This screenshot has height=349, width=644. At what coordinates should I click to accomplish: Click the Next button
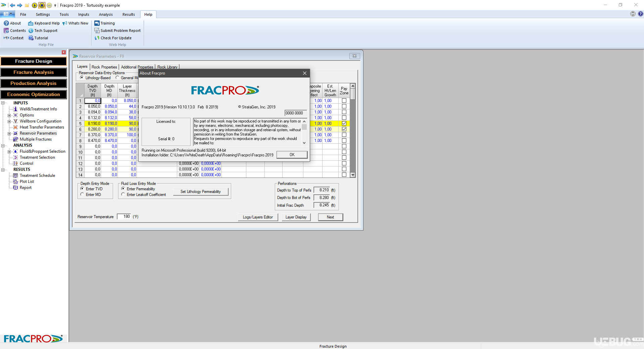pyautogui.click(x=331, y=217)
